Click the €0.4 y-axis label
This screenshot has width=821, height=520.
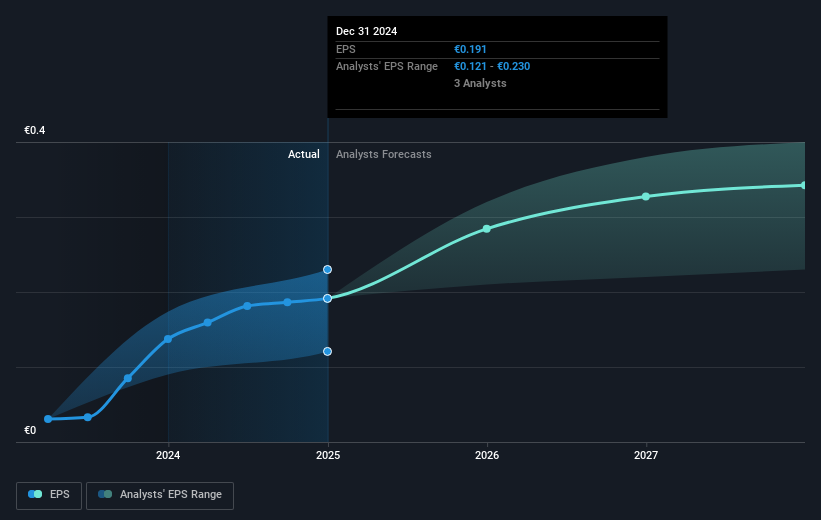point(35,130)
